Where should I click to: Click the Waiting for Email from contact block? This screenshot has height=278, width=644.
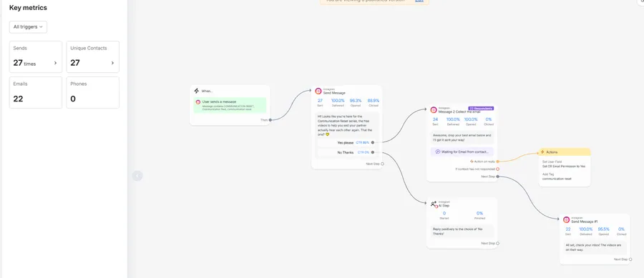462,152
